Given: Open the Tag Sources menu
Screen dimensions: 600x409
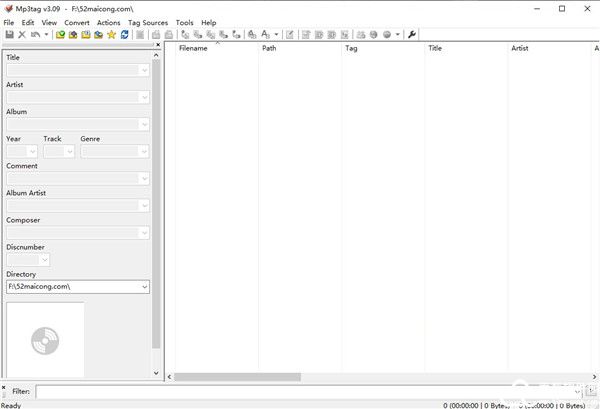Looking at the screenshot, I should point(148,23).
